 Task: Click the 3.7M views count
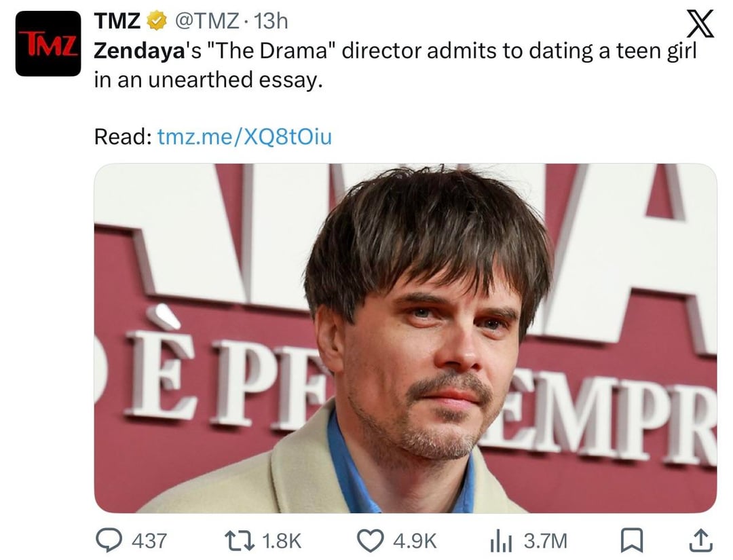[545, 540]
